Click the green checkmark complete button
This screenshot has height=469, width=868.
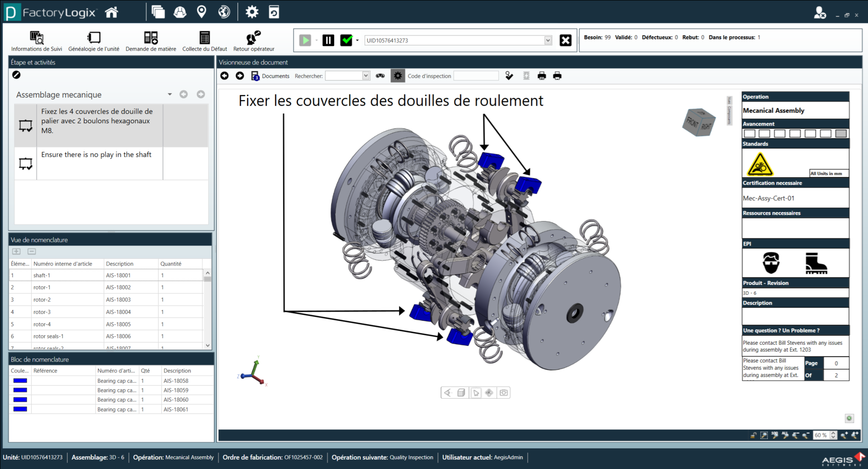[x=346, y=40]
